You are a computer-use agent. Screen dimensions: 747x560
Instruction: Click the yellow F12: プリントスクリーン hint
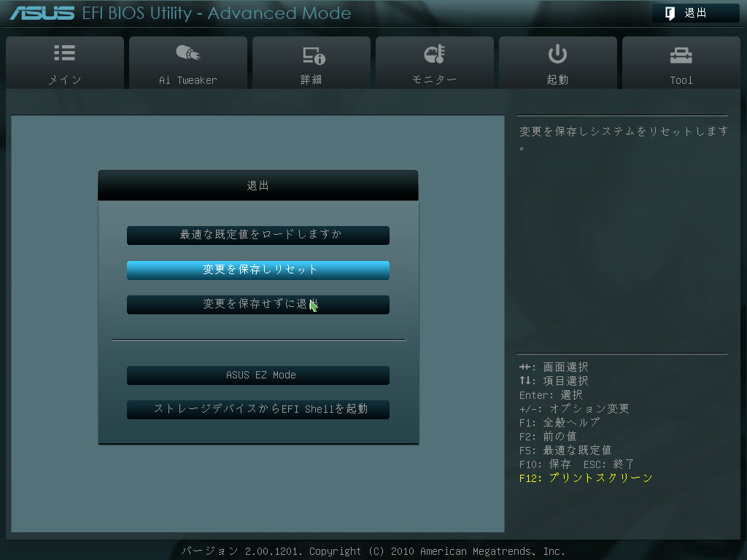586,478
